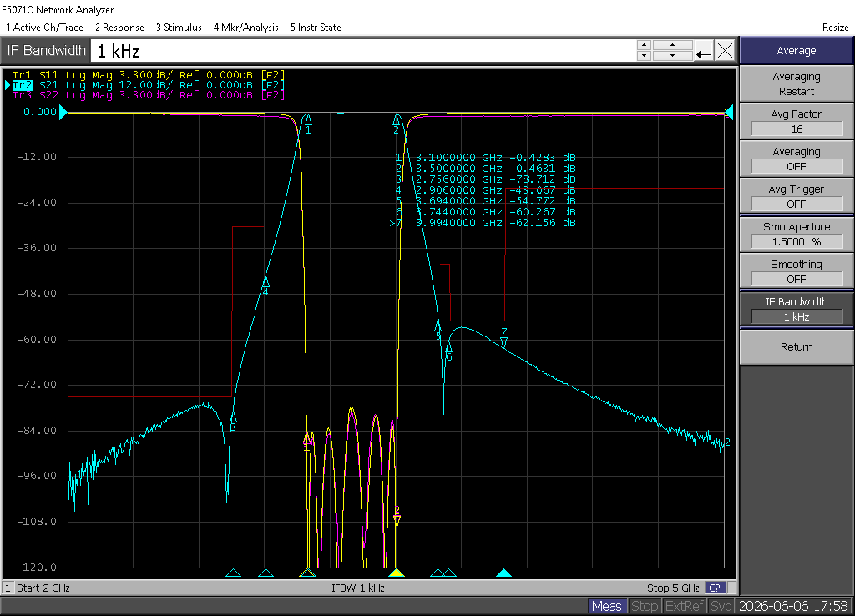
Task: Click the channel 1 number beside Start
Action: point(8,588)
